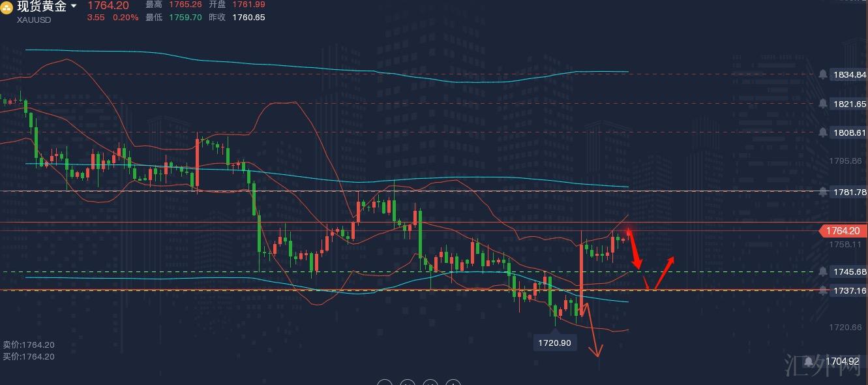Click the red current-price tag 1764.20 on axis

[x=843, y=231]
